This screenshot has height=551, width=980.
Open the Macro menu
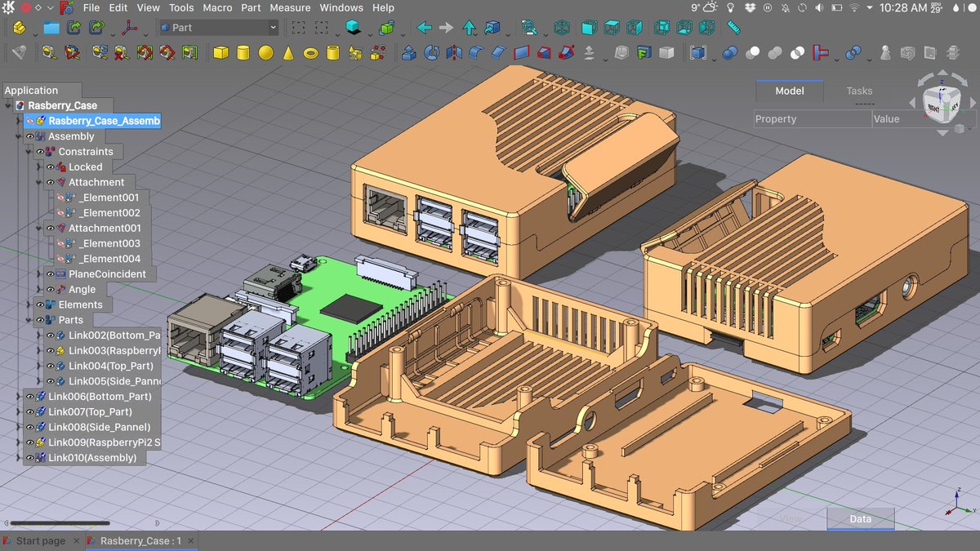[217, 7]
